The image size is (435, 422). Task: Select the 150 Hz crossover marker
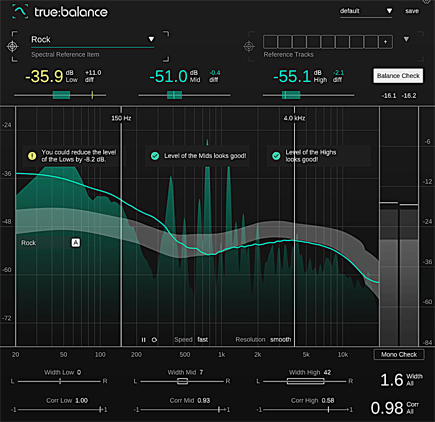tap(121, 118)
